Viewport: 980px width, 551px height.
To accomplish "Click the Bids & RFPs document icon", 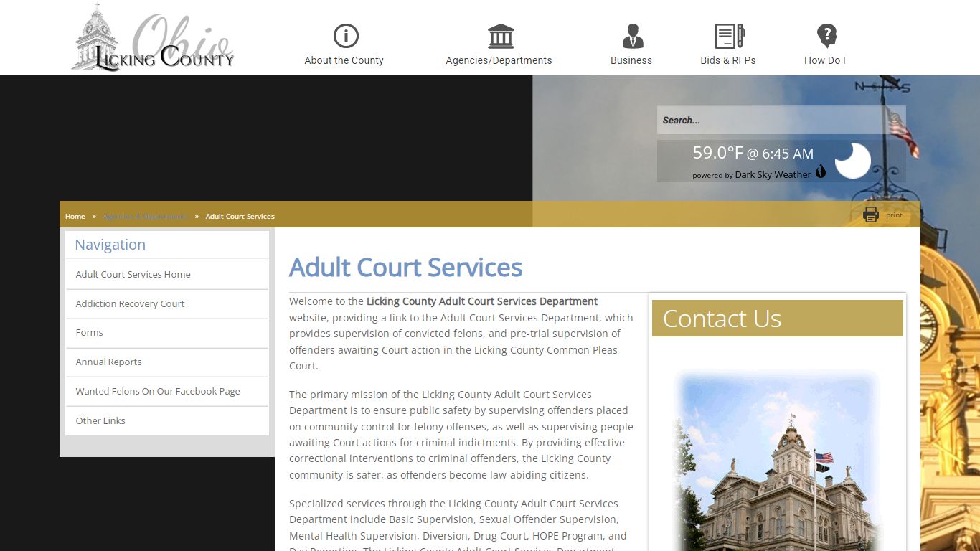I will (730, 36).
